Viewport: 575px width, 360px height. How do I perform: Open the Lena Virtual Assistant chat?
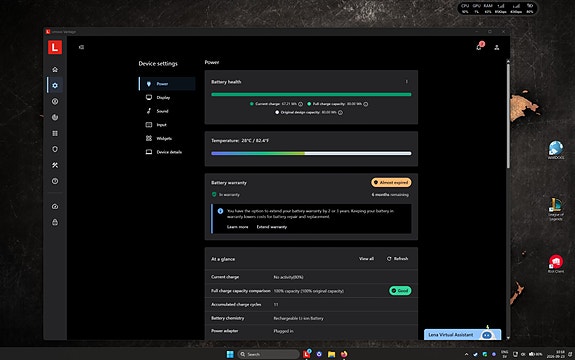[462, 335]
